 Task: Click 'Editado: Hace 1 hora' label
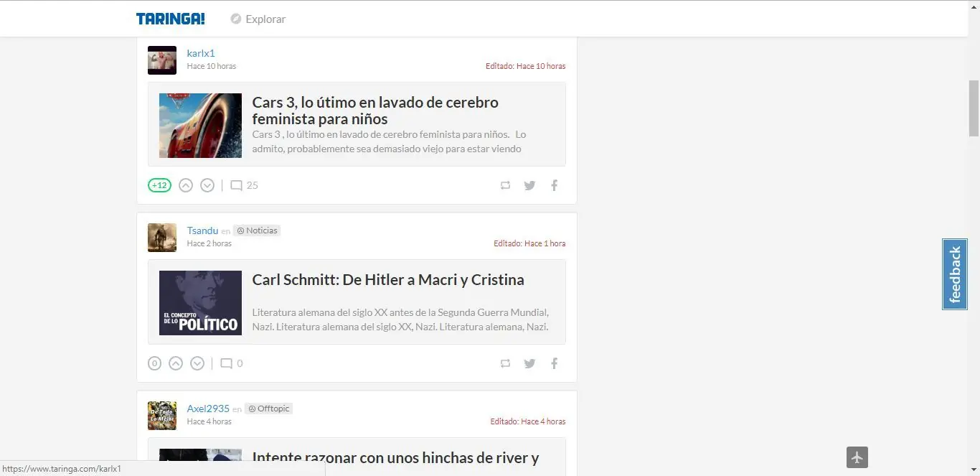tap(529, 243)
